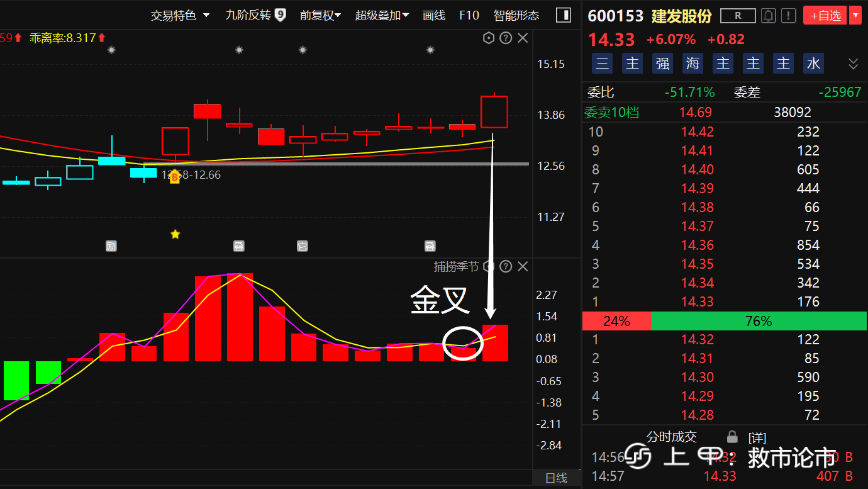Set a price alert with bell icon
The width and height of the screenshot is (868, 489).
768,16
